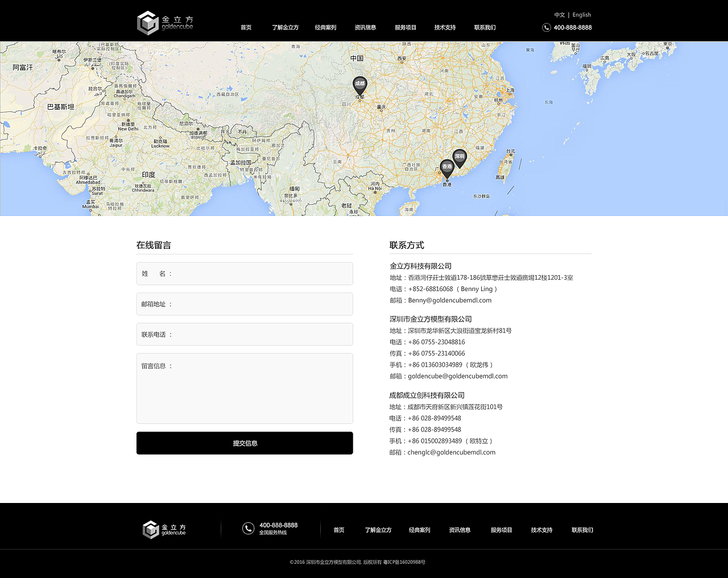Open 资讯信息 in the footer navigation
This screenshot has height=578, width=728.
coord(460,530)
